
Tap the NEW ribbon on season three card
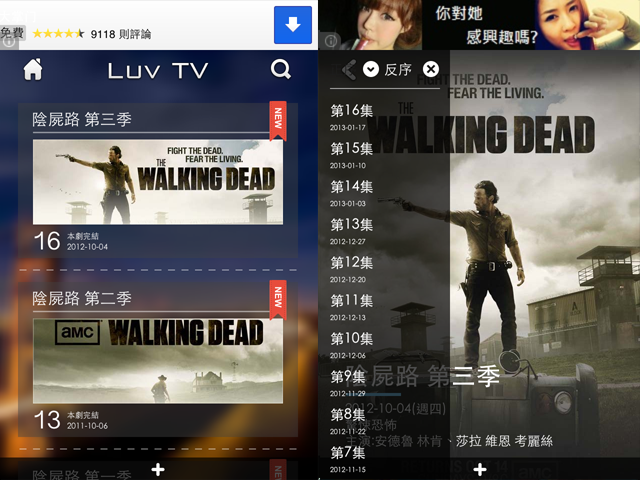tap(278, 121)
